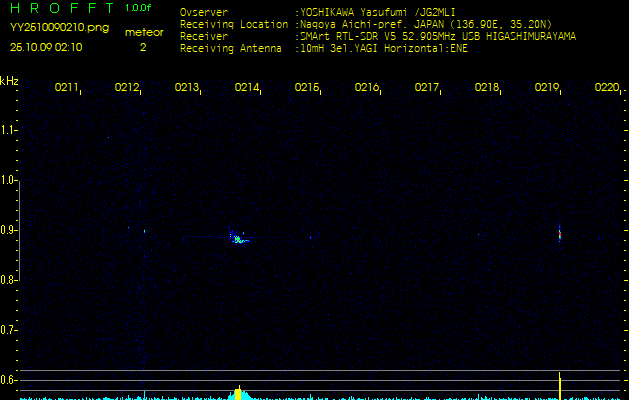Click the bright meteor echo at 0219

click(560, 234)
